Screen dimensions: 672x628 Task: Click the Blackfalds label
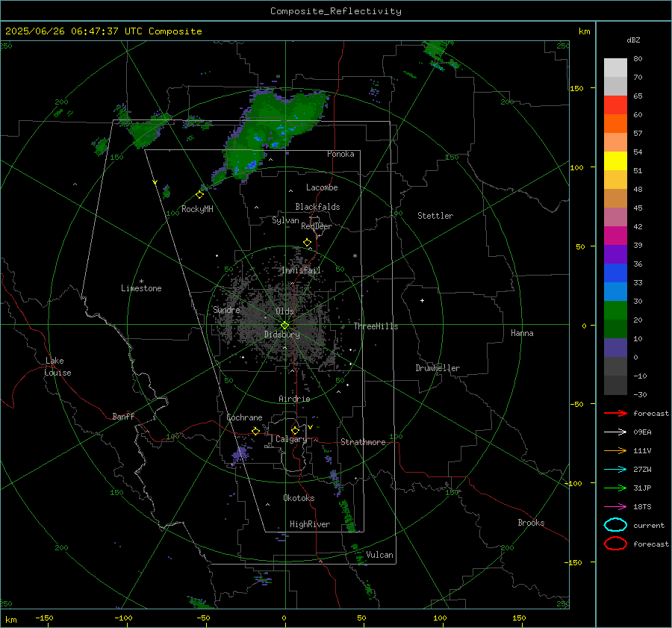[317, 207]
